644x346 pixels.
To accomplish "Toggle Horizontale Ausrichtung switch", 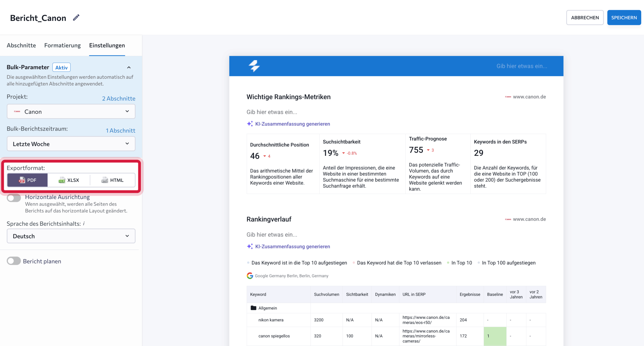I will 14,198.
